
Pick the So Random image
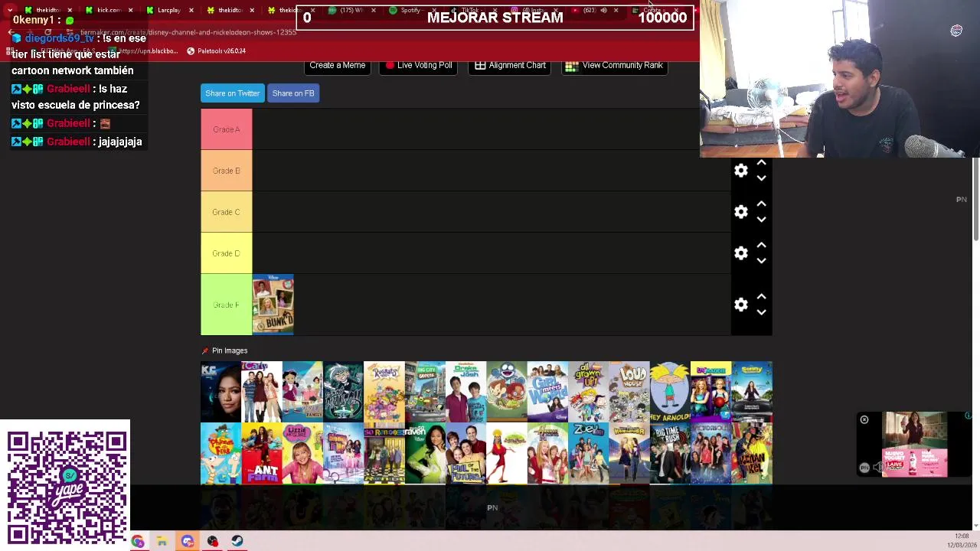384,453
